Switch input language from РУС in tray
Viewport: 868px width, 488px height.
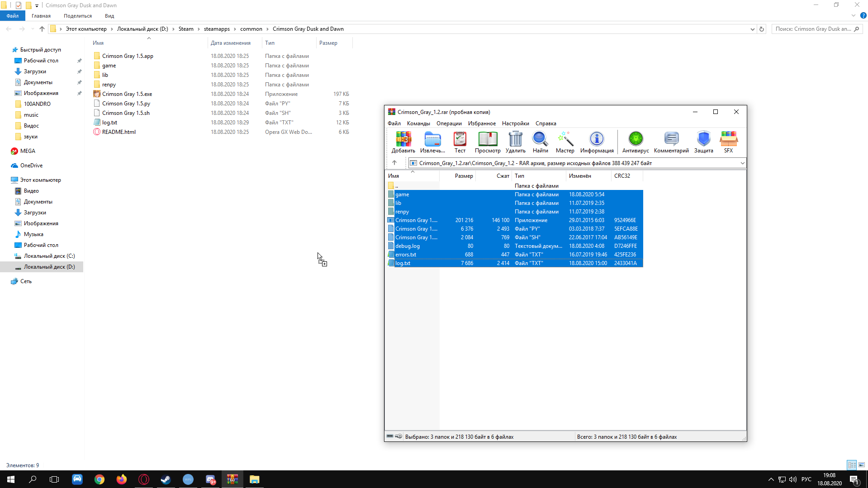click(x=806, y=479)
